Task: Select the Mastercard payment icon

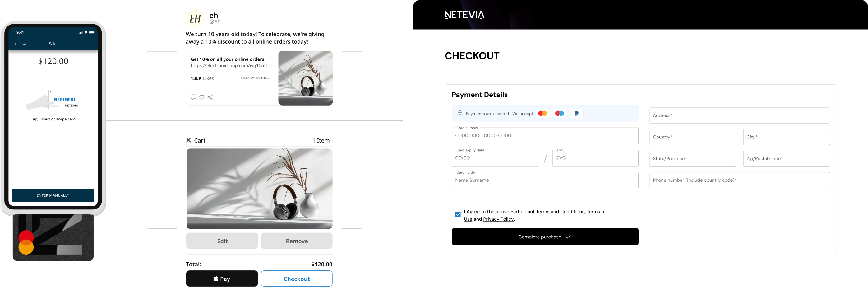Action: click(x=542, y=113)
